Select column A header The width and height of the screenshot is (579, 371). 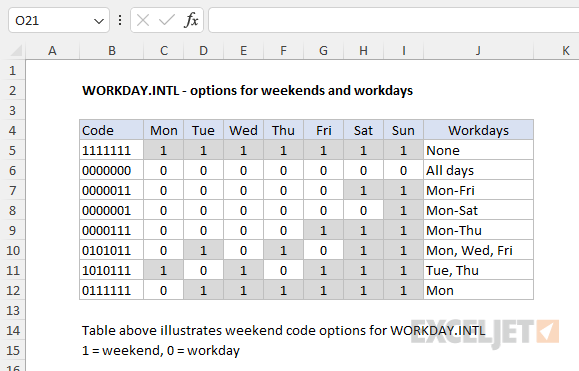tap(52, 51)
